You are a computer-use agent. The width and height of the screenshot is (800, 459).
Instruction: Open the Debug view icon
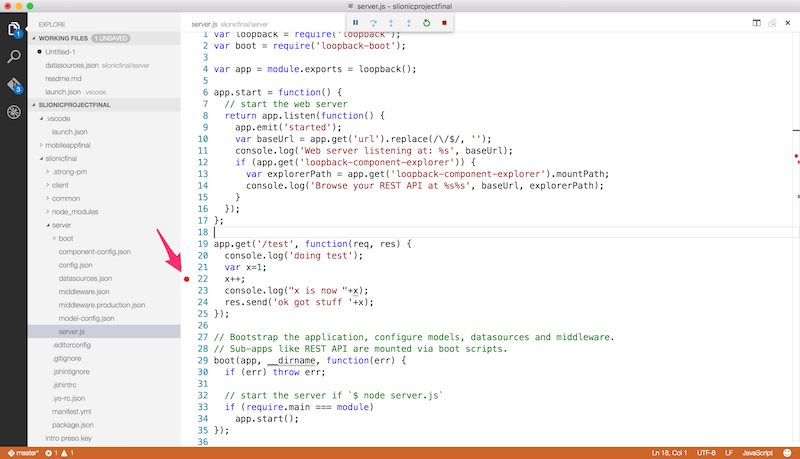pos(14,112)
